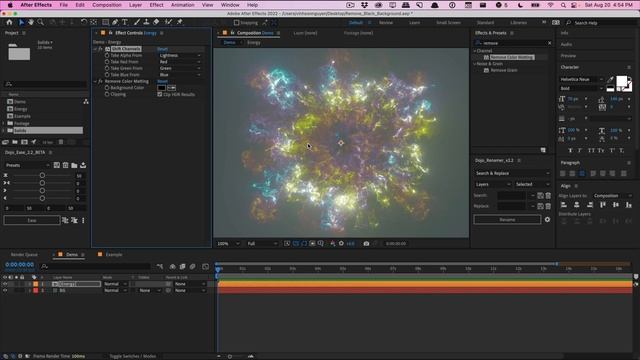Toggle All Caps text style

[x=591, y=151]
